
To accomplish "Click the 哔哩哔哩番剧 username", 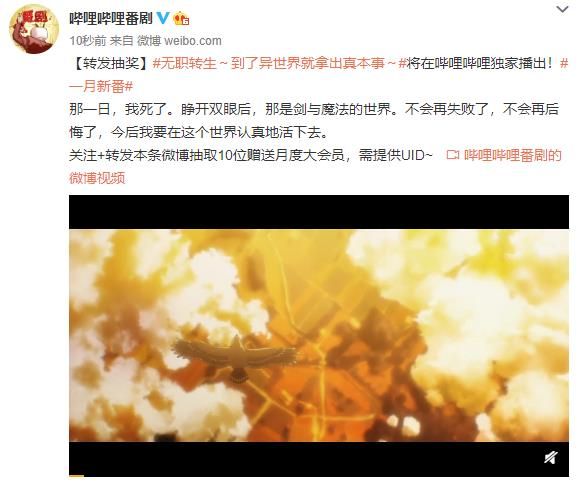I will pos(111,18).
